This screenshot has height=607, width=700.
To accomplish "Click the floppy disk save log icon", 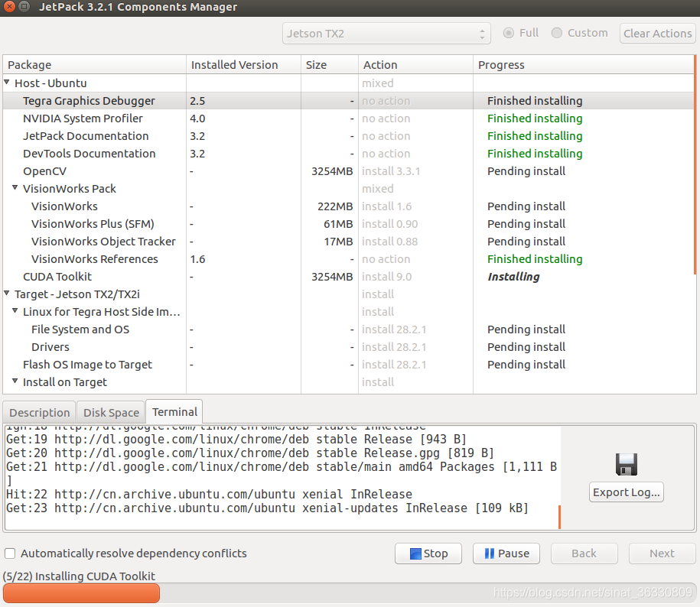I will (x=627, y=464).
